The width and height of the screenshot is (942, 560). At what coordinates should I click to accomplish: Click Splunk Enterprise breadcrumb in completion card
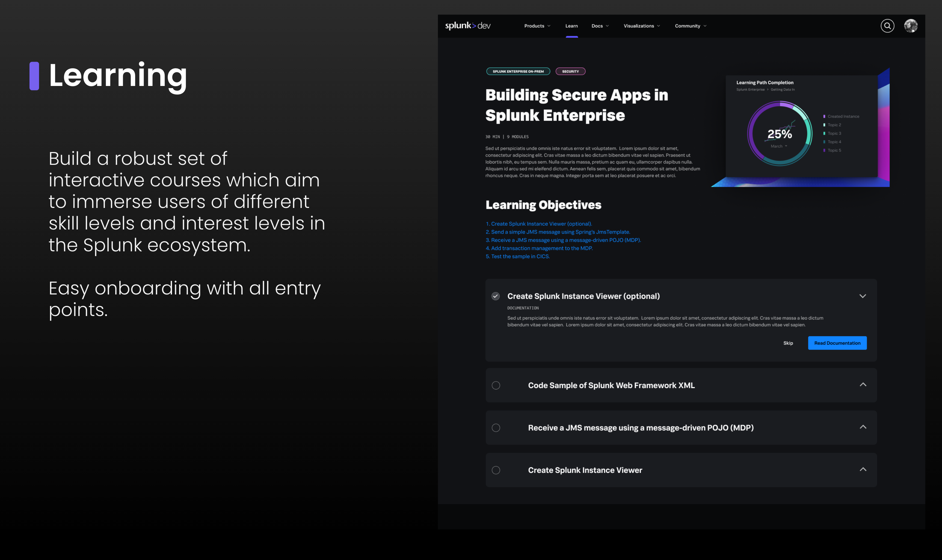tap(750, 90)
